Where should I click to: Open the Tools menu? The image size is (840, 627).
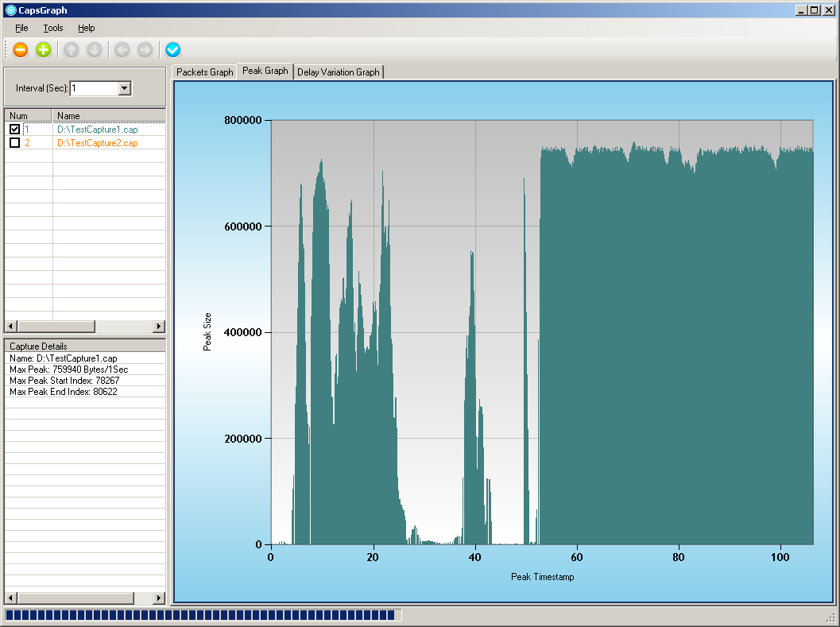53,28
